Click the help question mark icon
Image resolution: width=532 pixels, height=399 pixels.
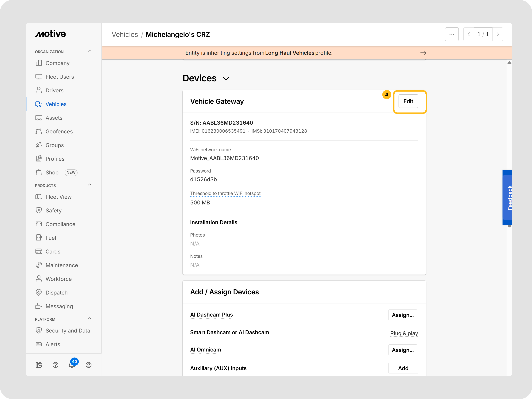point(55,365)
